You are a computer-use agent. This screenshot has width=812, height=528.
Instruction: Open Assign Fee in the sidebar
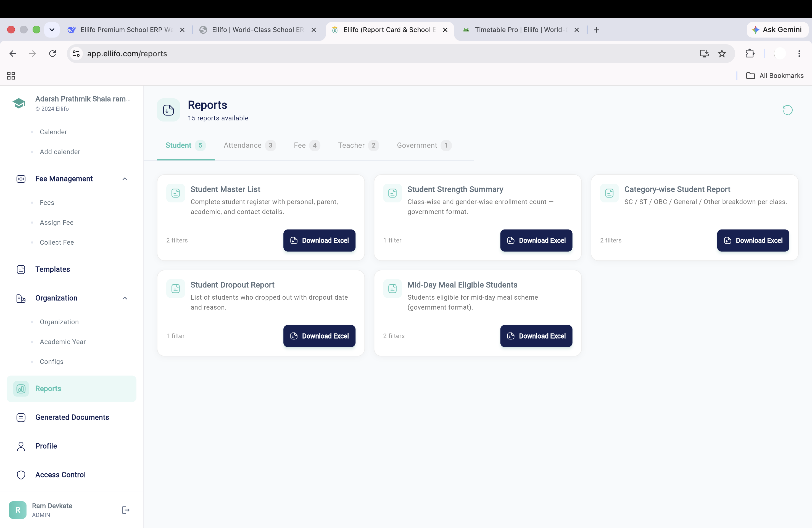coord(57,222)
